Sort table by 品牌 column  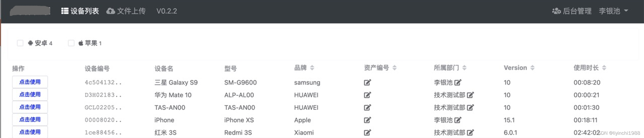click(x=312, y=68)
